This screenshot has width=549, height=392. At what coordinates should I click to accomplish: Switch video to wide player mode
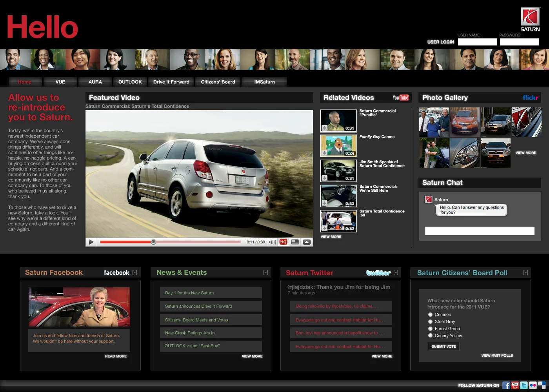295,242
